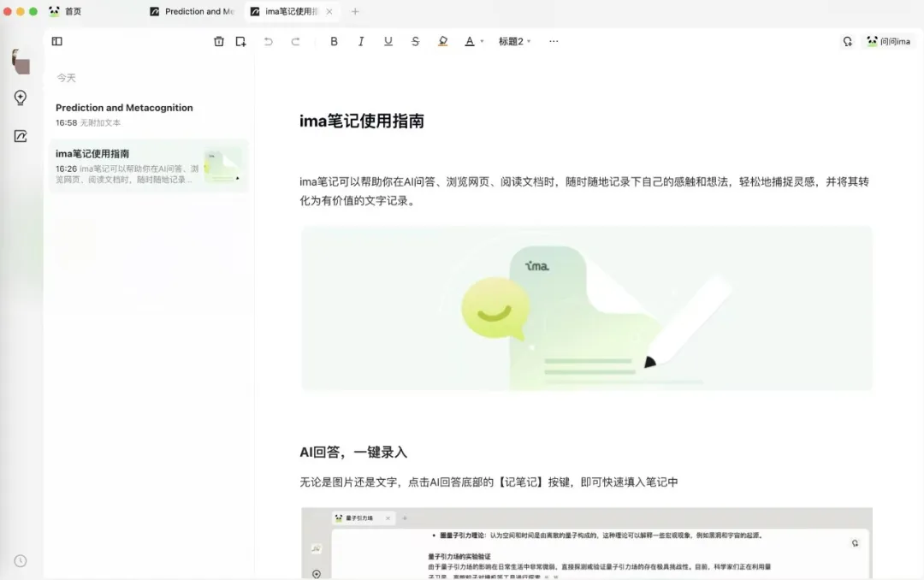Click the sync refresh icon
Viewport: 924px width, 580px height.
pyautogui.click(x=847, y=41)
